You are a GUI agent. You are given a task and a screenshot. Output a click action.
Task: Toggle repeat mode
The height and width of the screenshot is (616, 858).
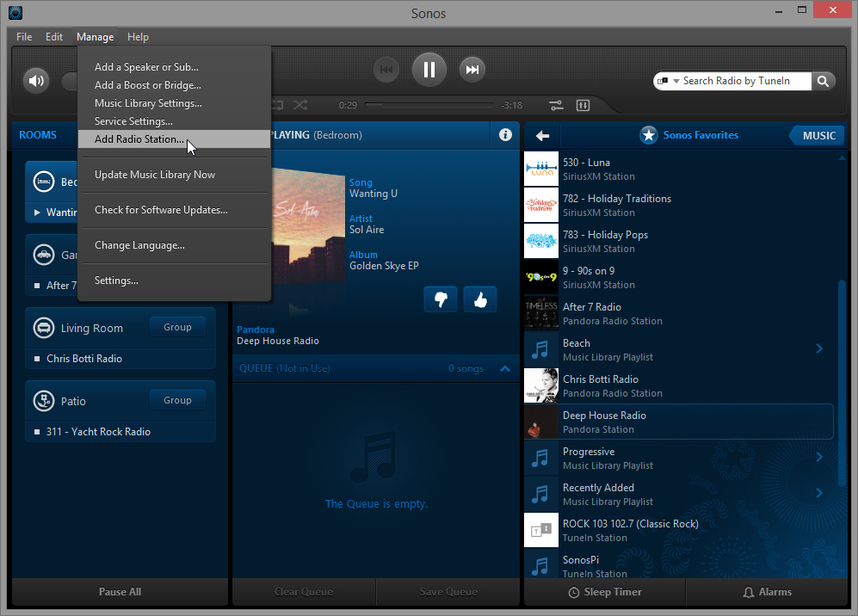[x=277, y=105]
